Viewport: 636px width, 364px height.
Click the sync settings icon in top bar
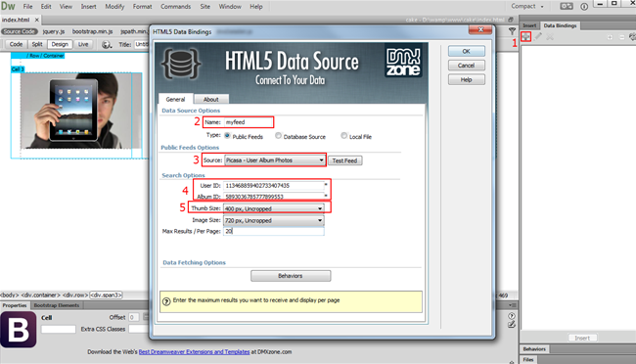click(x=567, y=6)
